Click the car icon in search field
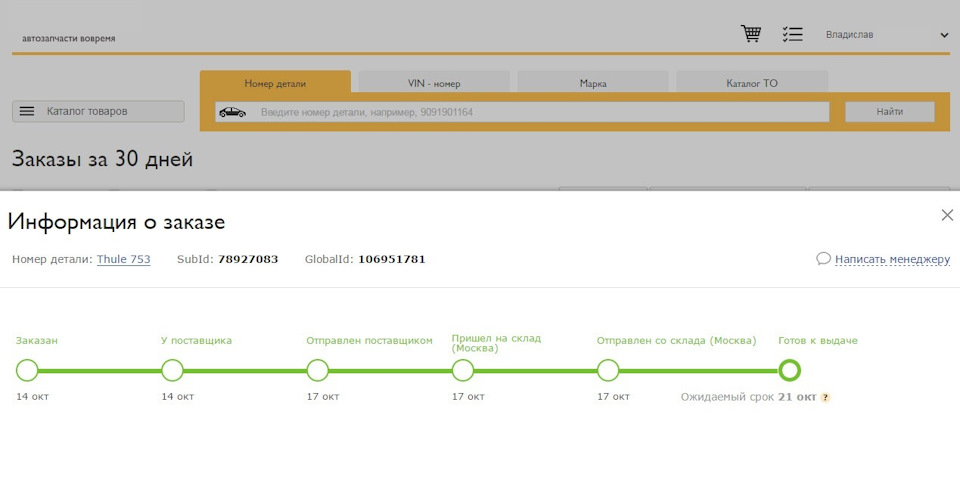 233,112
